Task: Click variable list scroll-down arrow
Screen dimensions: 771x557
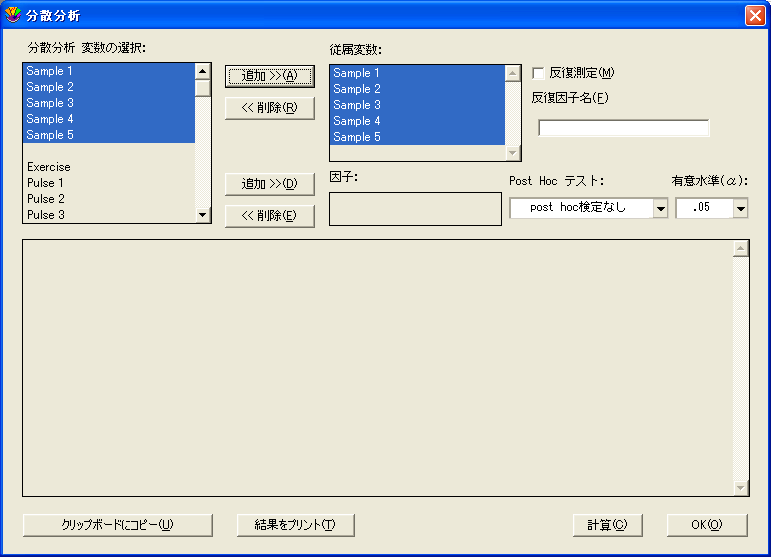Action: point(203,215)
